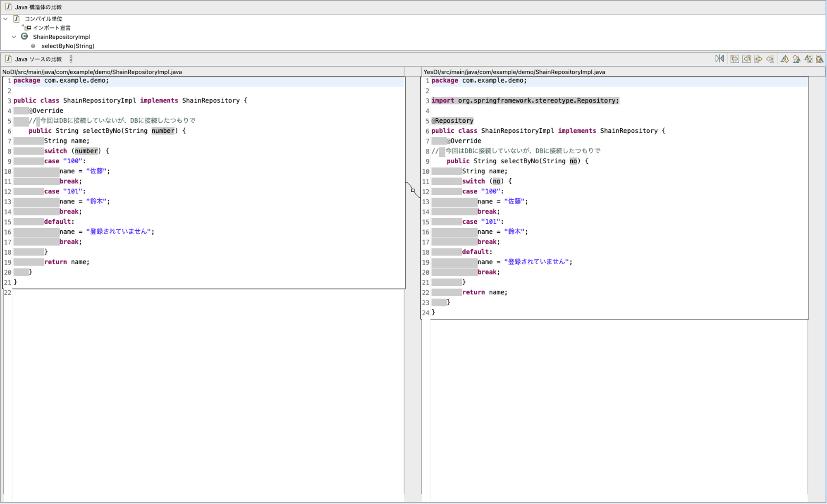Go to the previous difference

[x=797, y=59]
